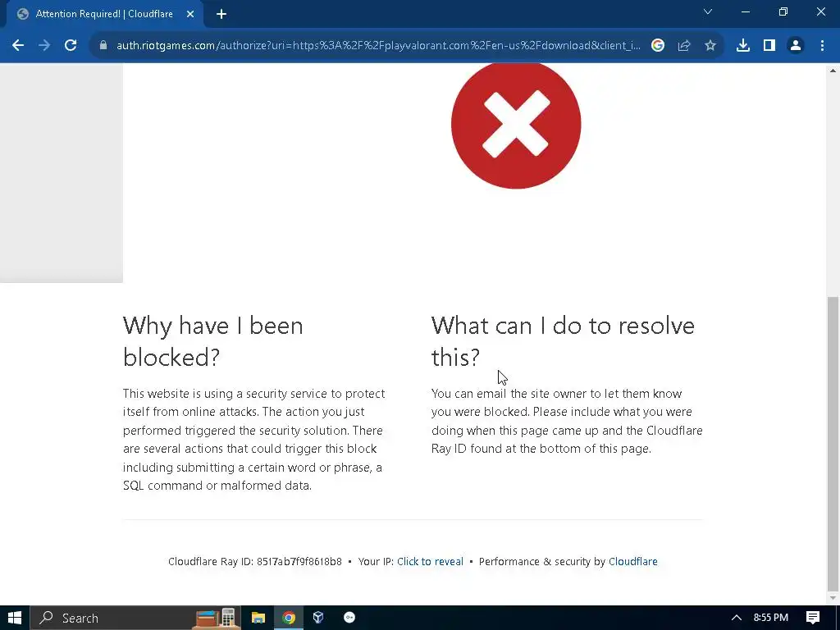This screenshot has height=630, width=840.
Task: Click to reveal your IP address
Action: 430,561
